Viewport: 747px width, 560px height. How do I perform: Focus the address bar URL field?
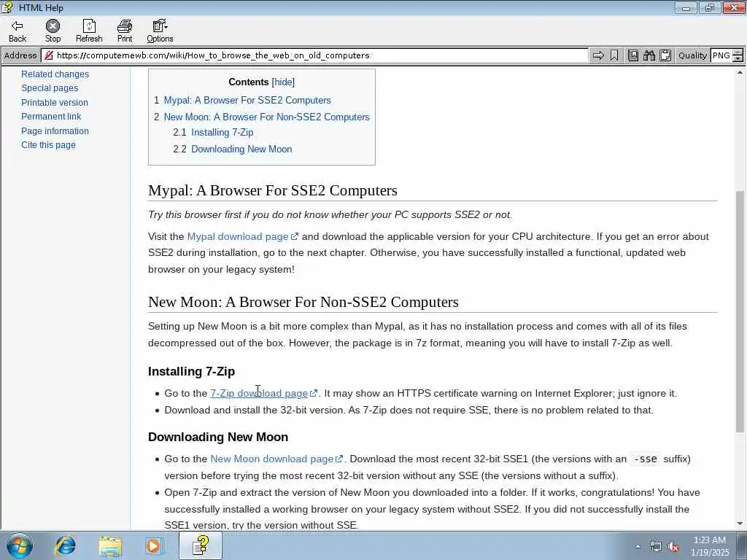coord(314,55)
